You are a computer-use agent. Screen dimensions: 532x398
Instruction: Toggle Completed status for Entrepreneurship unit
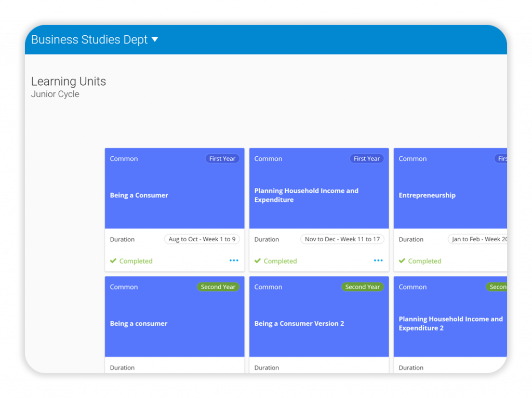[x=420, y=261]
